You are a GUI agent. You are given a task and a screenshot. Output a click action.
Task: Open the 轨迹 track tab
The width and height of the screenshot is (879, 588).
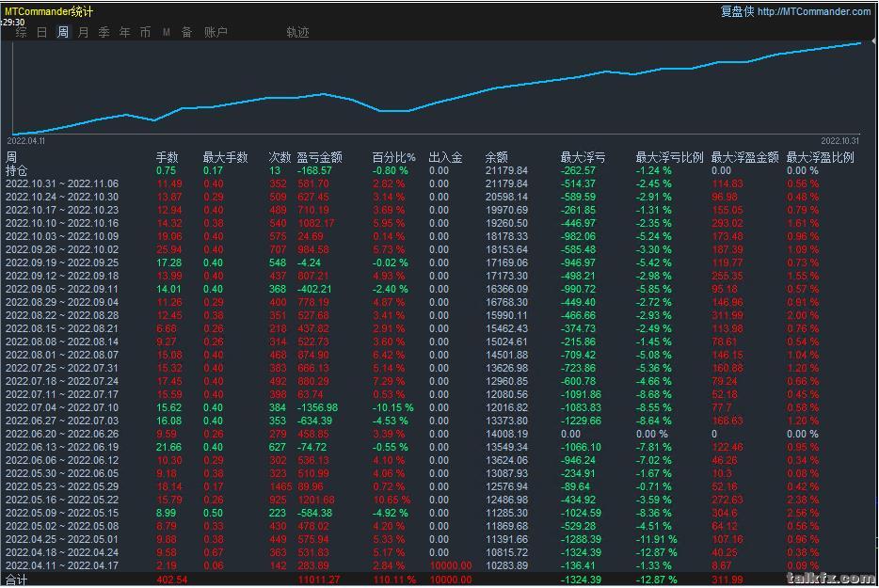[x=297, y=33]
